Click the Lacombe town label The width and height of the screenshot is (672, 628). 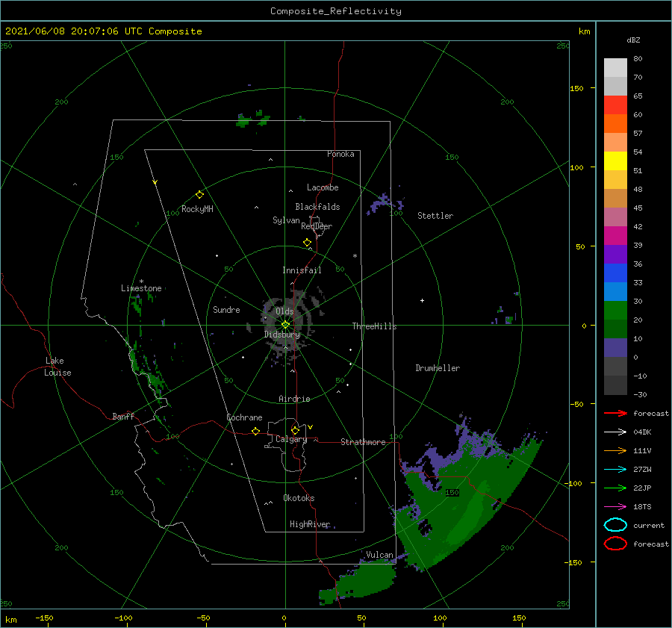[323, 187]
